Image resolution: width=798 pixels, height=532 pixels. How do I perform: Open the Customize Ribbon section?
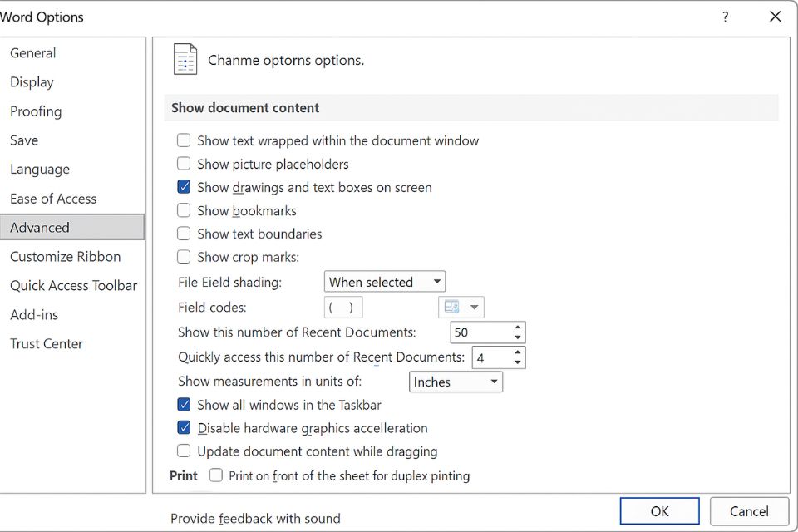coord(65,257)
